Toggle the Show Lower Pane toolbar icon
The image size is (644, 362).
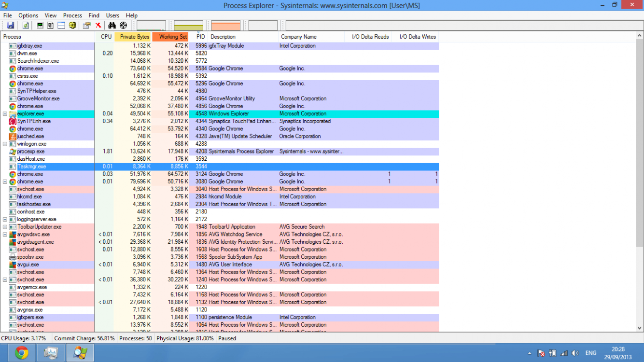pyautogui.click(x=61, y=26)
